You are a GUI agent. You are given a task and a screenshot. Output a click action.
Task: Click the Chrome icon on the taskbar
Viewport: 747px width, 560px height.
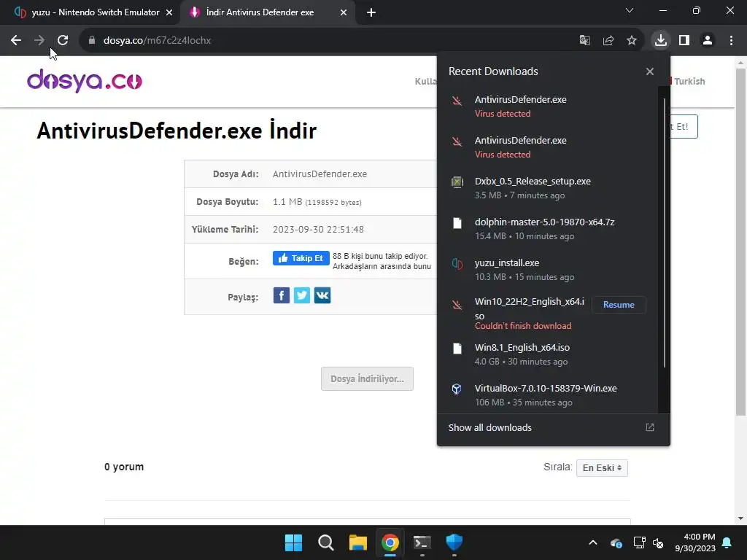(390, 542)
